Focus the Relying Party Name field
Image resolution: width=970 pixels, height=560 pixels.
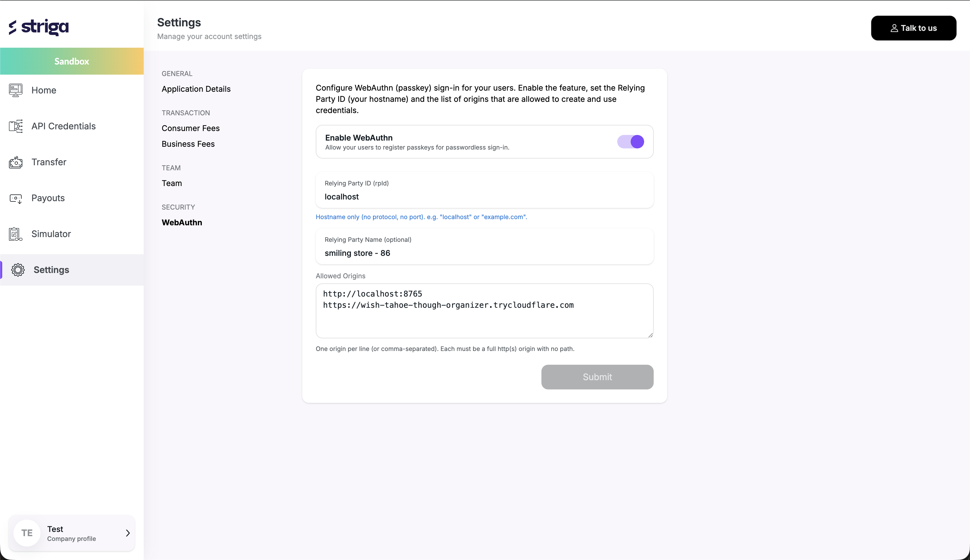click(484, 247)
